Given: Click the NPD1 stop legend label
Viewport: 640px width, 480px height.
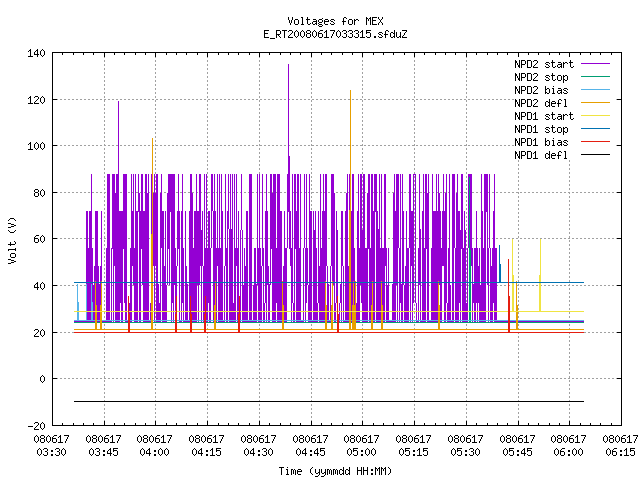Looking at the screenshot, I should 541,129.
